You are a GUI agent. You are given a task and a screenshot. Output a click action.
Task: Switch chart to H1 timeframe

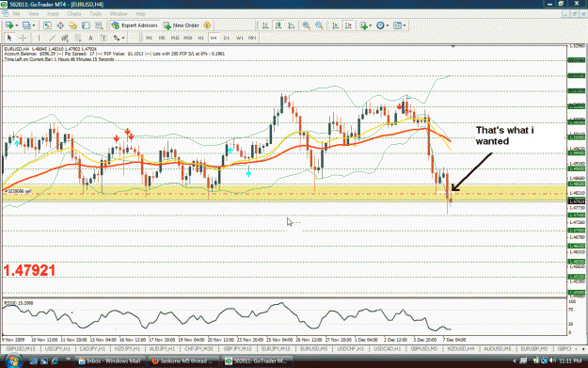tap(200, 38)
